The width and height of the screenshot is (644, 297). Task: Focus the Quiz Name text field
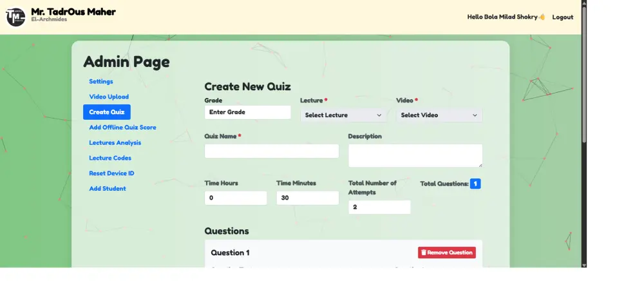coord(272,151)
